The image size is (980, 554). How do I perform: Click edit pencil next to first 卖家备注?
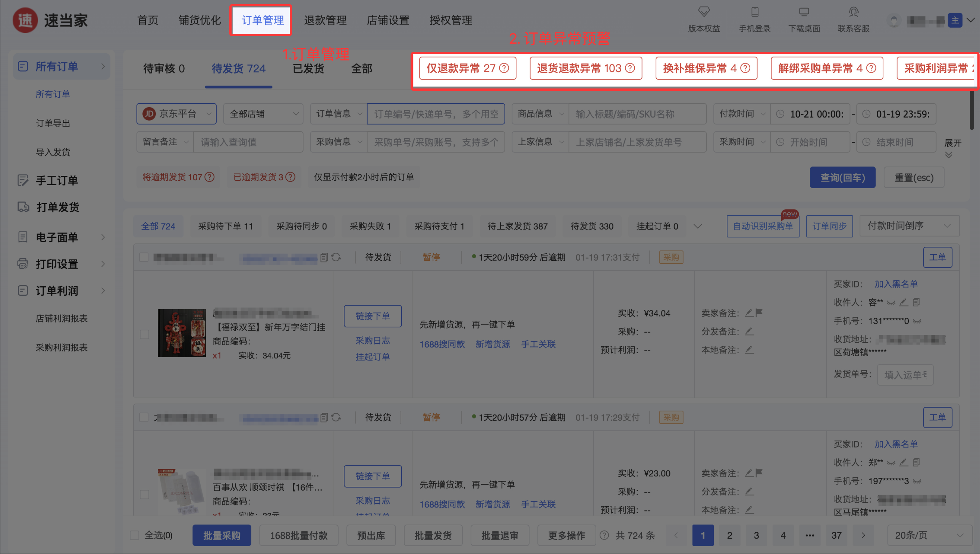click(x=749, y=313)
